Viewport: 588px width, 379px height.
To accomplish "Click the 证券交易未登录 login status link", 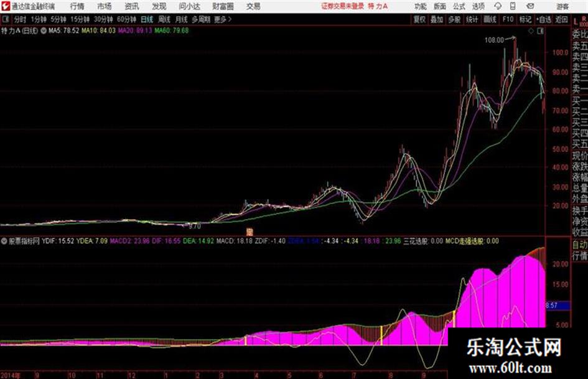I will 342,6.
